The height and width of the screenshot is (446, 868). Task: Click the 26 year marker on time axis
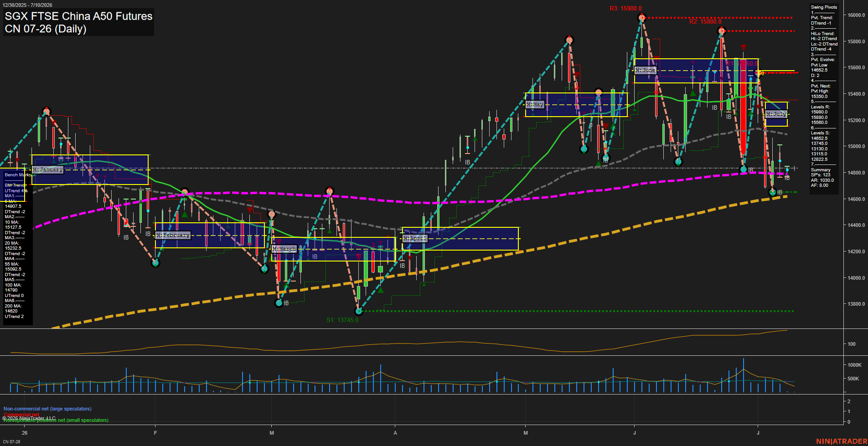click(x=25, y=433)
